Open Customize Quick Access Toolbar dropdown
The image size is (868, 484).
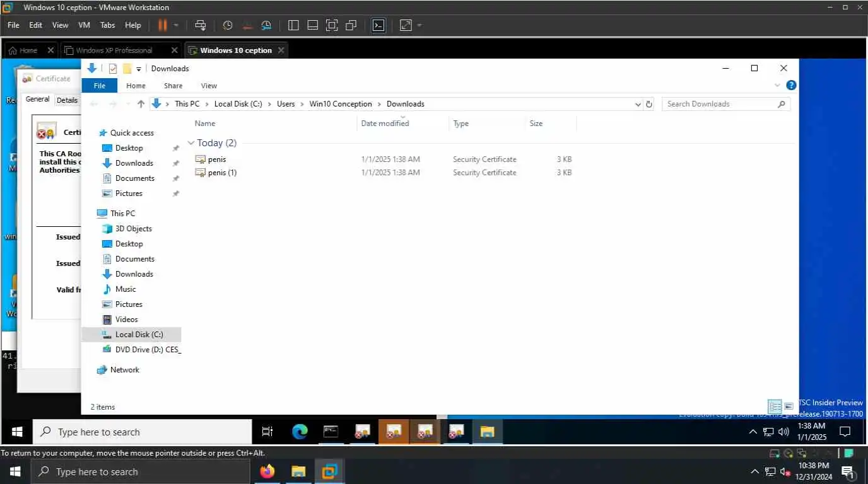(x=139, y=69)
